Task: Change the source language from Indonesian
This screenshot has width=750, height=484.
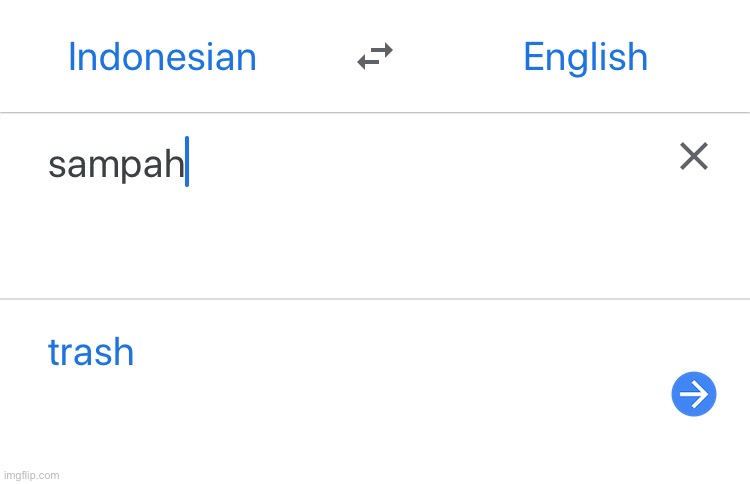Action: 162,57
